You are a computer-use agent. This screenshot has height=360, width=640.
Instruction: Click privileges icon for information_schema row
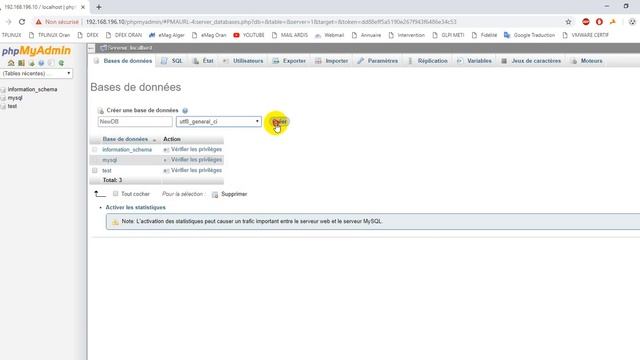pyautogui.click(x=166, y=150)
